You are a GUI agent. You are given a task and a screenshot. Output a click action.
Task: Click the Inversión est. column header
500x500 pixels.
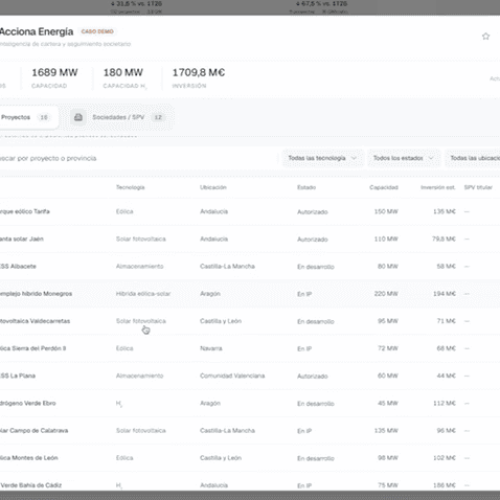(438, 187)
